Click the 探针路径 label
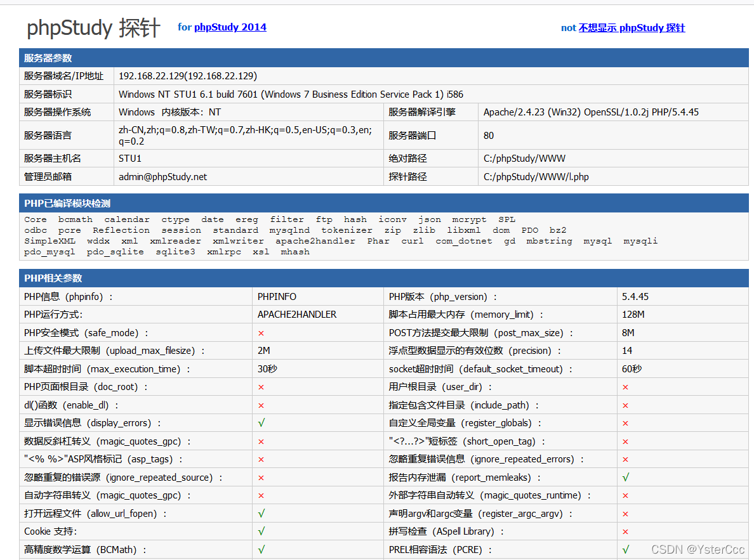This screenshot has height=560, width=754. pyautogui.click(x=407, y=176)
